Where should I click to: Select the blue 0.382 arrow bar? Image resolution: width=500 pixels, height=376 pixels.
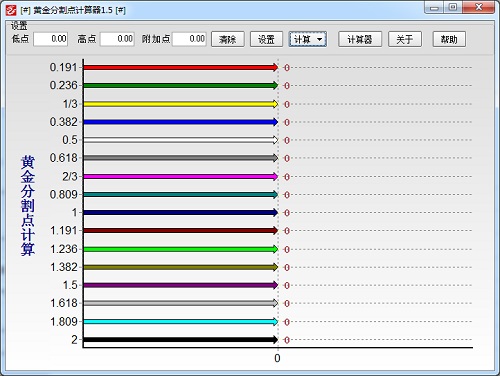[180, 122]
